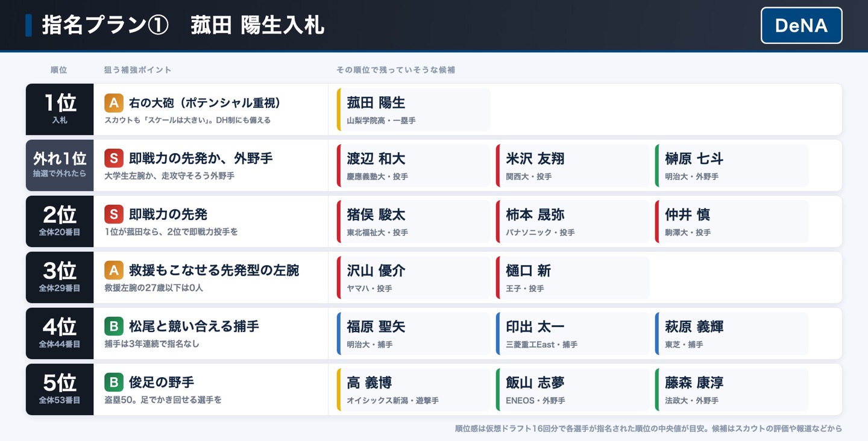
Task: Click the 5位 全体53番目 rank cell
Action: pyautogui.click(x=60, y=389)
